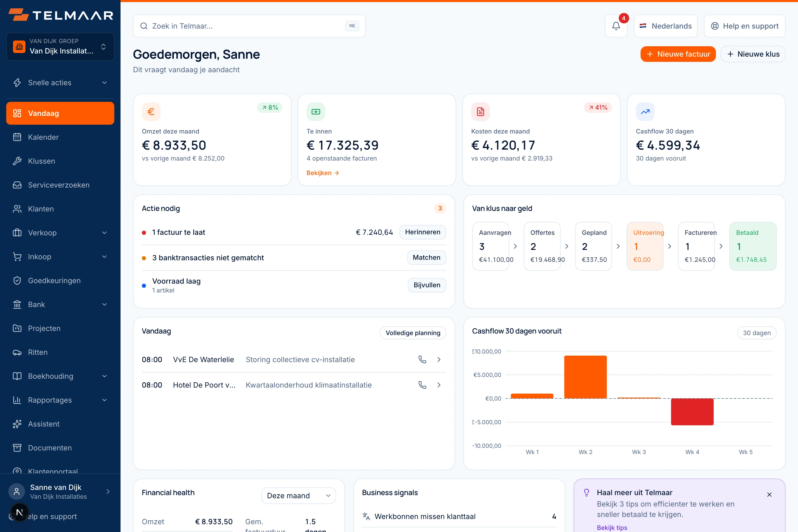Screen dimensions: 798x532
Task: Open the Assistent in the sidebar
Action: point(60,424)
